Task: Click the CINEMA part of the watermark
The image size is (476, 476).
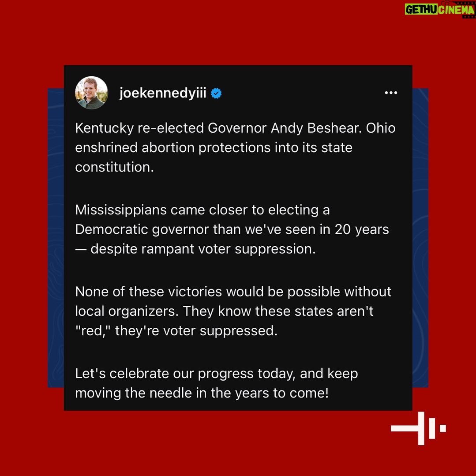Action: (x=456, y=9)
